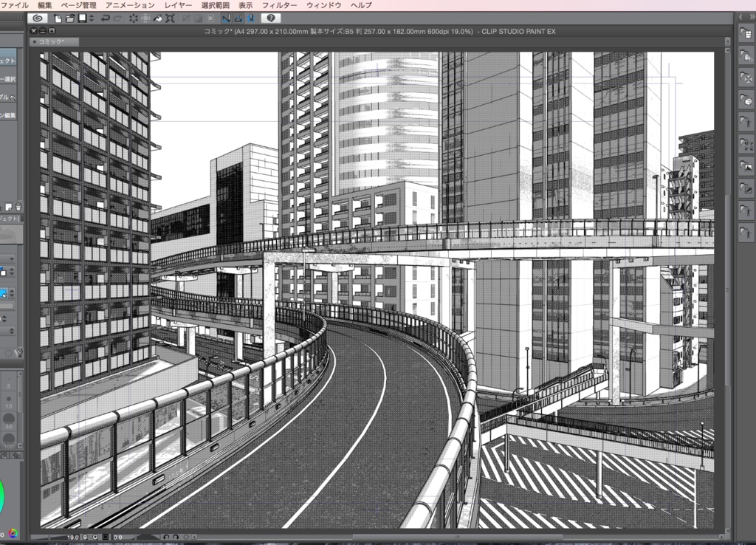Viewport: 756px width, 545px height.
Task: Redo using the redo arrow icon
Action: (x=117, y=17)
